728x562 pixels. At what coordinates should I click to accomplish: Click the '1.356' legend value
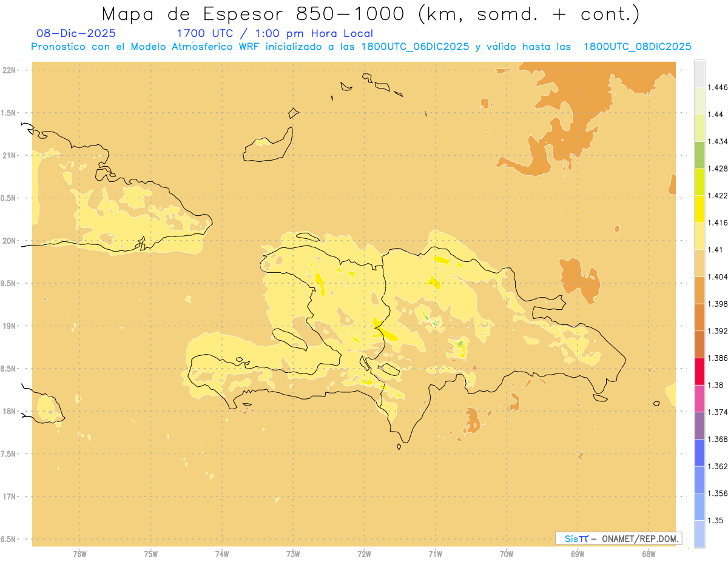click(718, 493)
